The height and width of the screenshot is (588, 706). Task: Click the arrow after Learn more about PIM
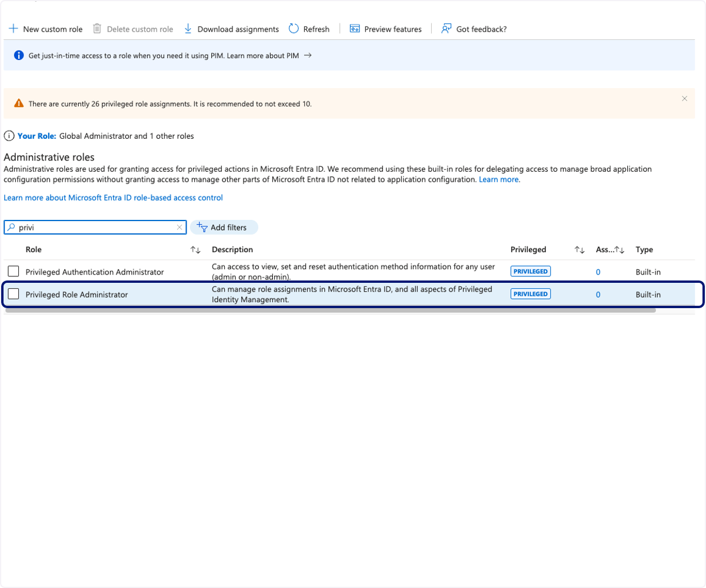[x=308, y=55]
